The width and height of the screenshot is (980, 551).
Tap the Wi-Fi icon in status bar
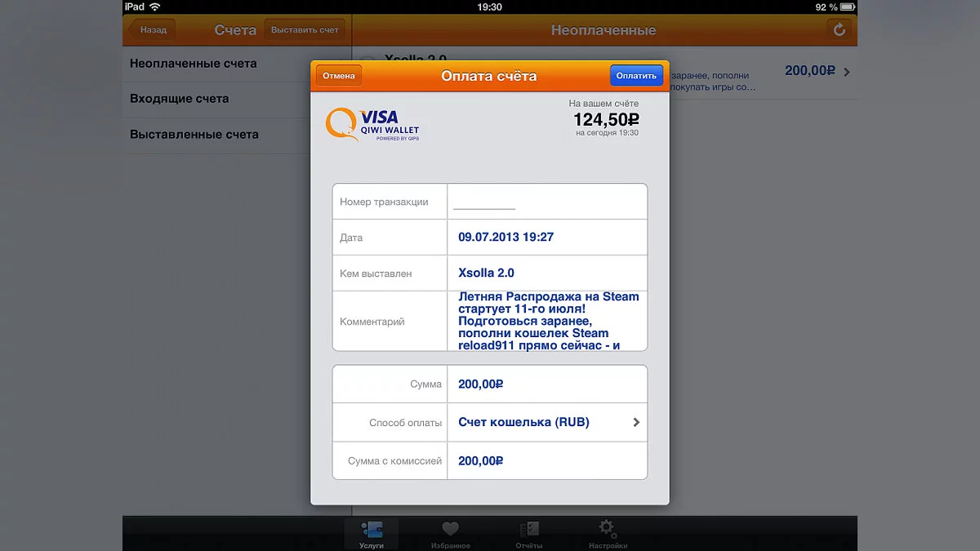coord(155,7)
